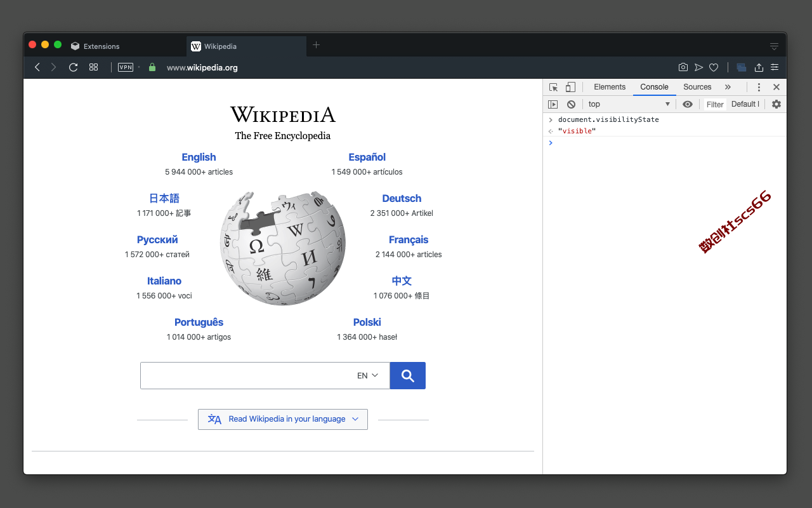Open DevTools three-dot customize menu
Viewport: 812px width, 508px height.
tap(759, 87)
